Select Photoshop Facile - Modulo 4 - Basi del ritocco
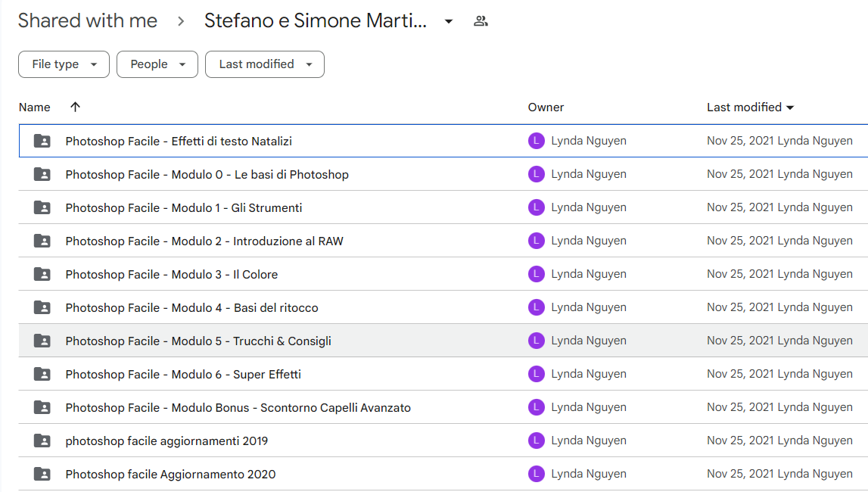 tap(191, 307)
